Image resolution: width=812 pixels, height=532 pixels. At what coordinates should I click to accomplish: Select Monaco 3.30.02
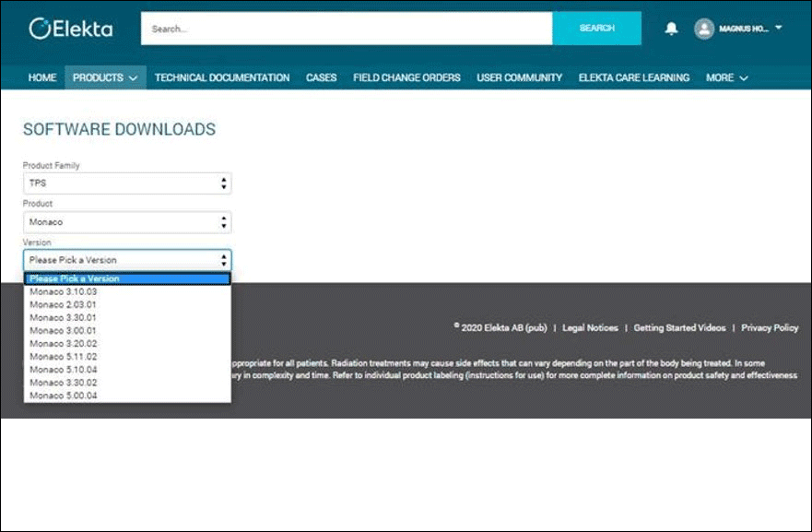click(x=127, y=383)
